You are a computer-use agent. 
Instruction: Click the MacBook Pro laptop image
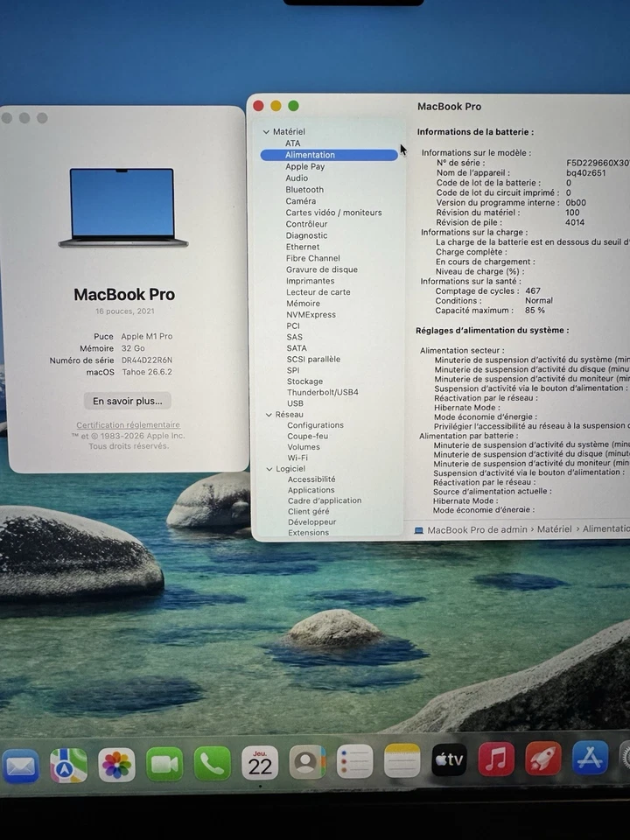tap(122, 207)
